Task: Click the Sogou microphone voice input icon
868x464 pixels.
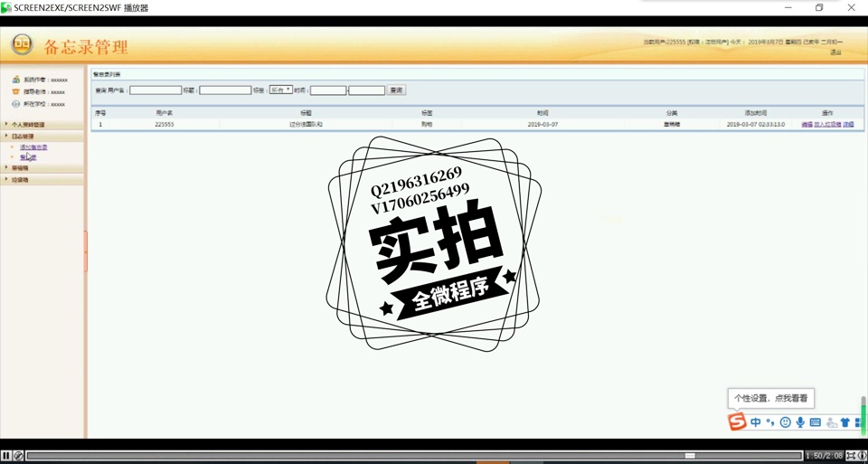Action: tap(800, 422)
